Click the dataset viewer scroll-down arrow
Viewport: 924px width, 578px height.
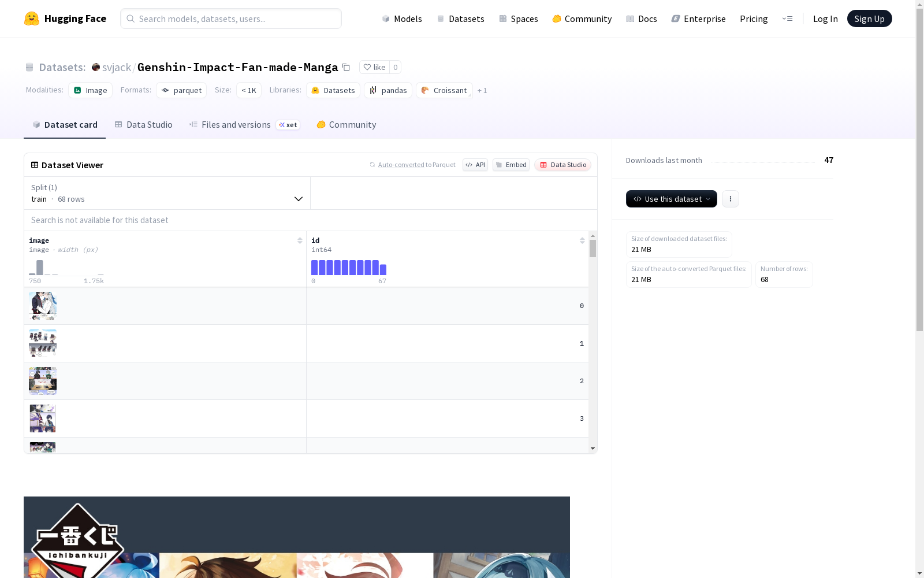[593, 449]
